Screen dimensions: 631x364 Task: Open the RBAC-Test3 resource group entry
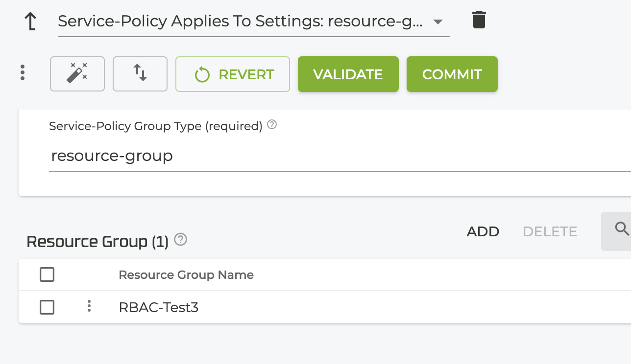[x=158, y=307]
